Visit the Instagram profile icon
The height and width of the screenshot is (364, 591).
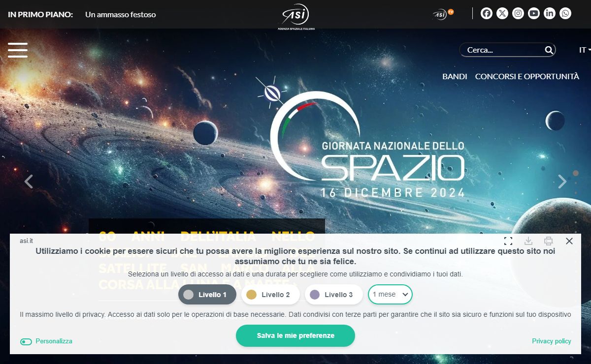pyautogui.click(x=518, y=13)
